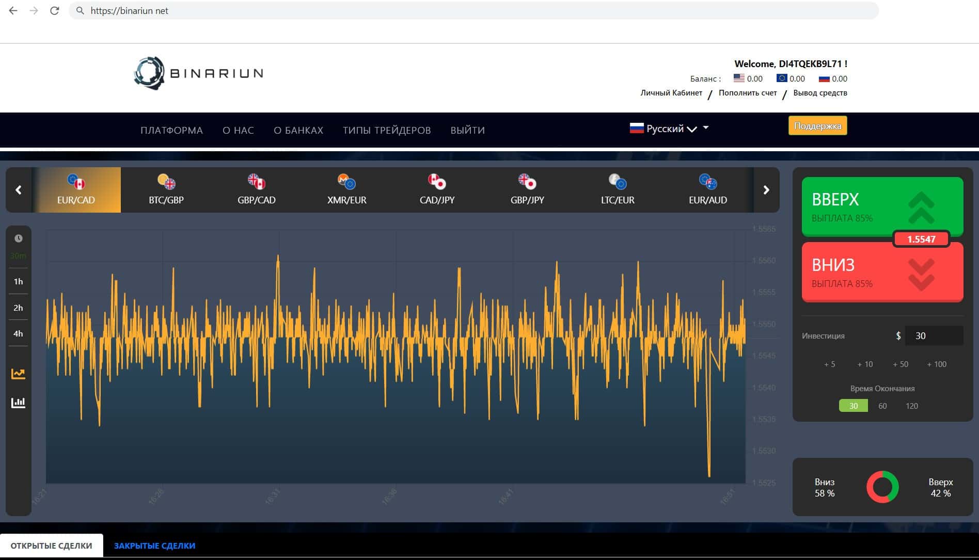Screen dimensions: 979x560
Task: Set expiry time to 60 seconds
Action: tap(882, 406)
